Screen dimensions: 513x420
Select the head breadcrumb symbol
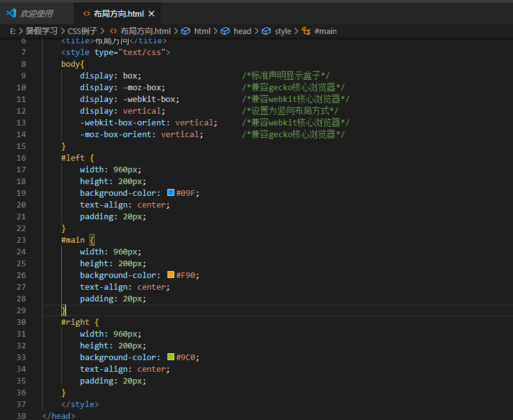pyautogui.click(x=242, y=31)
